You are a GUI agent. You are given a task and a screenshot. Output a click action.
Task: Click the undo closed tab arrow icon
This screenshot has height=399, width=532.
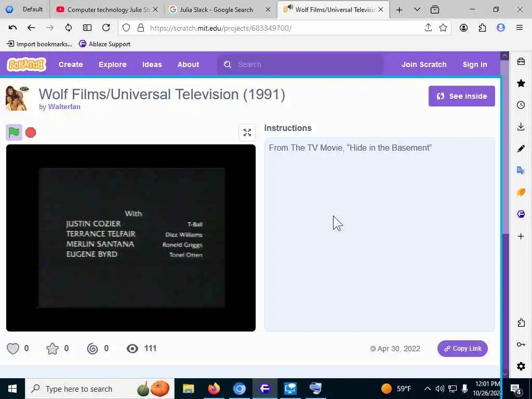click(x=12, y=28)
